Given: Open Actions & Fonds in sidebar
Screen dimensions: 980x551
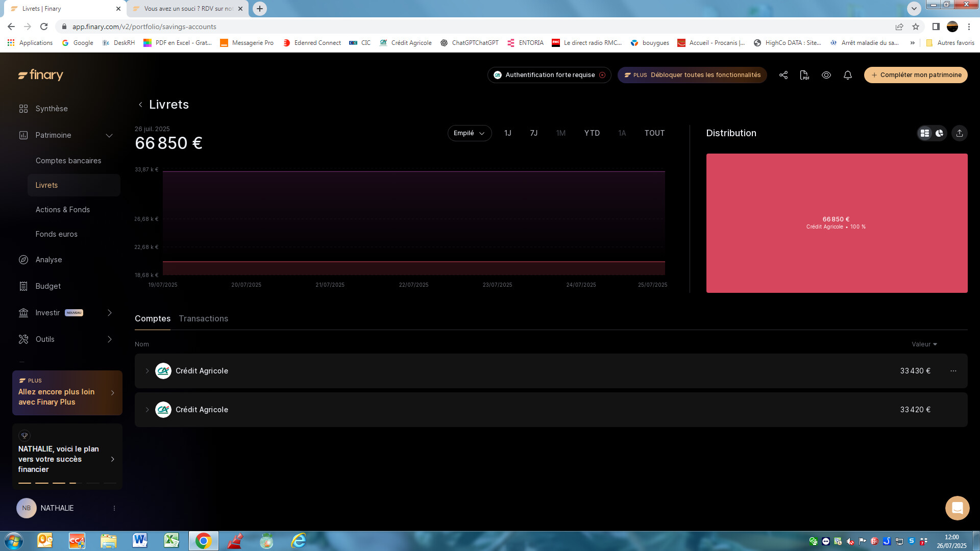Looking at the screenshot, I should 63,210.
